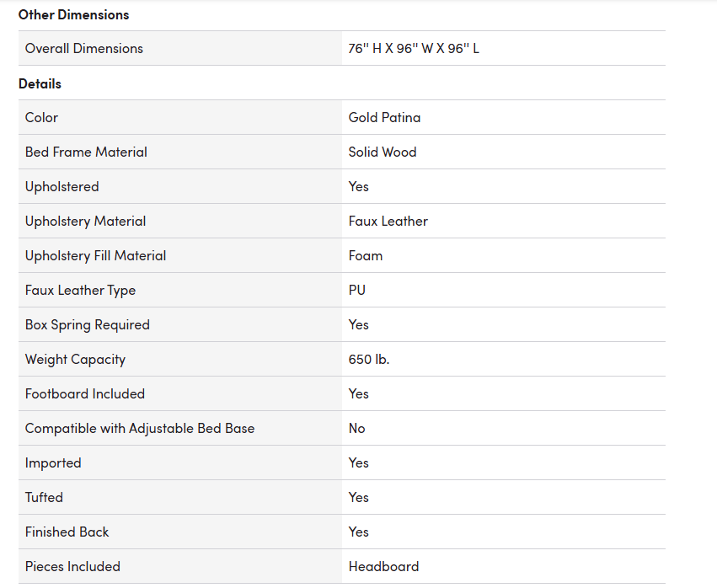The width and height of the screenshot is (717, 588).
Task: Select the Solid Wood value
Action: (383, 152)
